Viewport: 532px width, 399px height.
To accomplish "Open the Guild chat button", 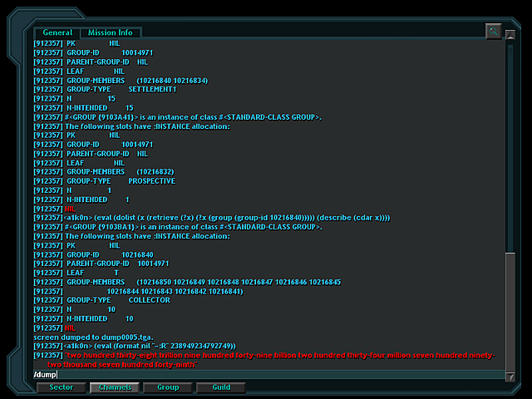I will click(x=221, y=387).
